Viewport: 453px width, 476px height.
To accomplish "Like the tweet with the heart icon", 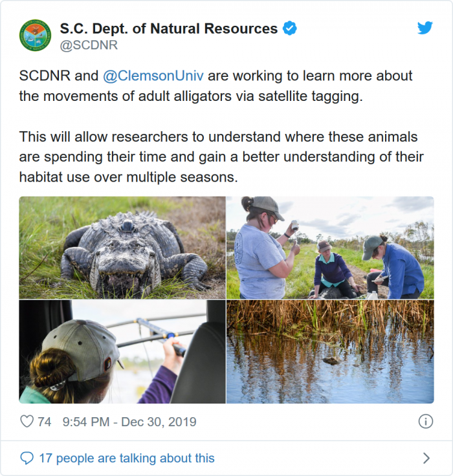I will pos(27,422).
